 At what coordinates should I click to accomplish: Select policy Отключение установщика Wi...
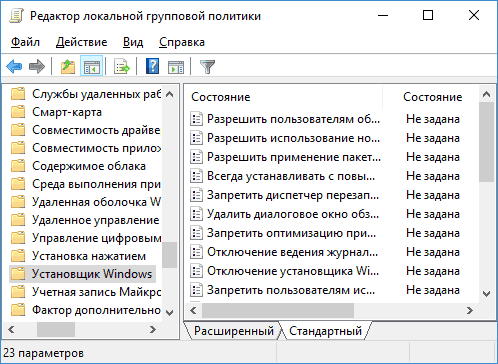pos(293,271)
